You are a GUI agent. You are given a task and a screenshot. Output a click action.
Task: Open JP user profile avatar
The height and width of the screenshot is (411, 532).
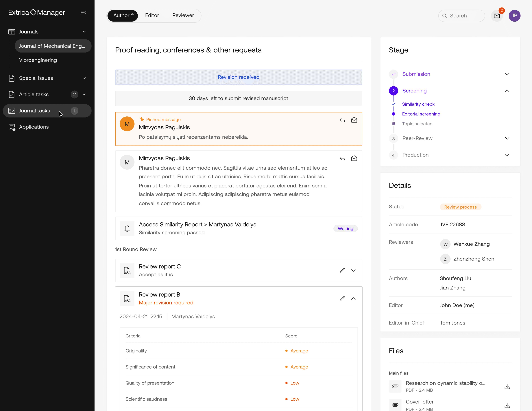coord(514,16)
